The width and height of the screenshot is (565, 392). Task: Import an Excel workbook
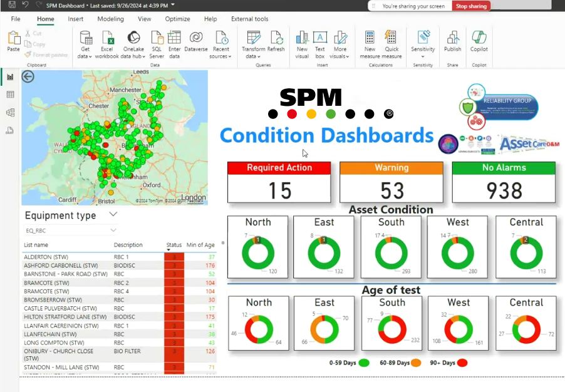point(107,39)
